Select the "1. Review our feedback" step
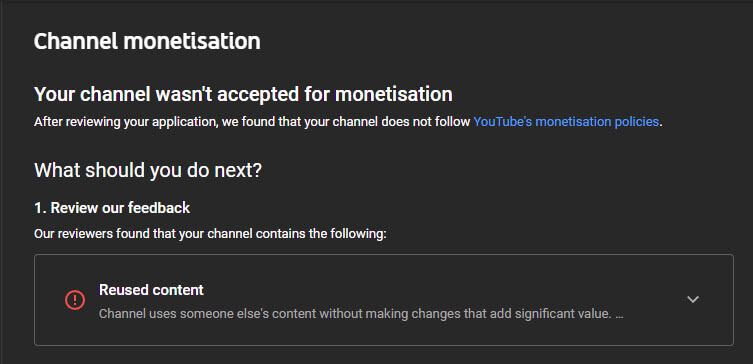 [x=112, y=208]
